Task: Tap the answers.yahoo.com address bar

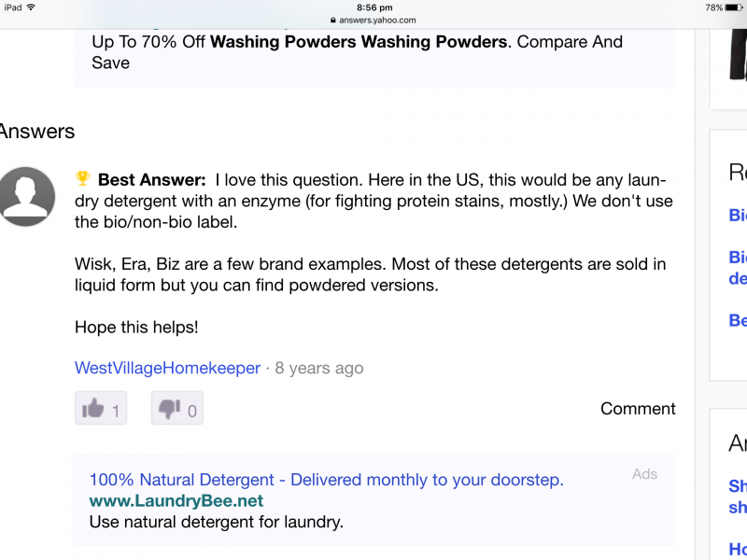Action: pyautogui.click(x=373, y=20)
